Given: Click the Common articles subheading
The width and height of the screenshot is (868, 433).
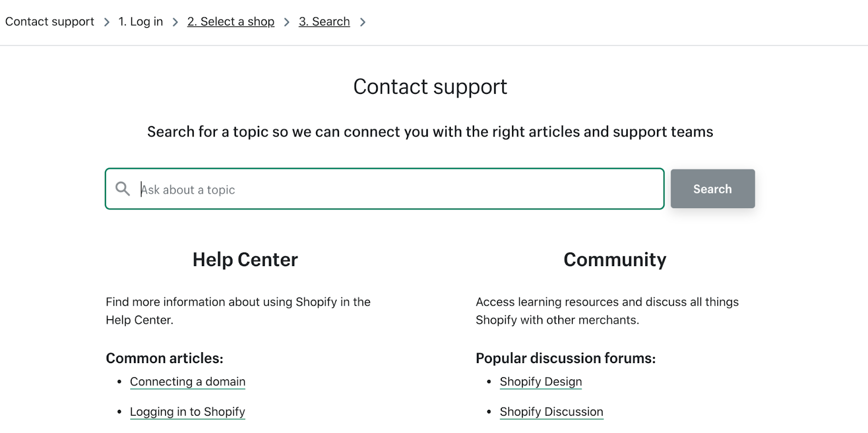Looking at the screenshot, I should 164,358.
